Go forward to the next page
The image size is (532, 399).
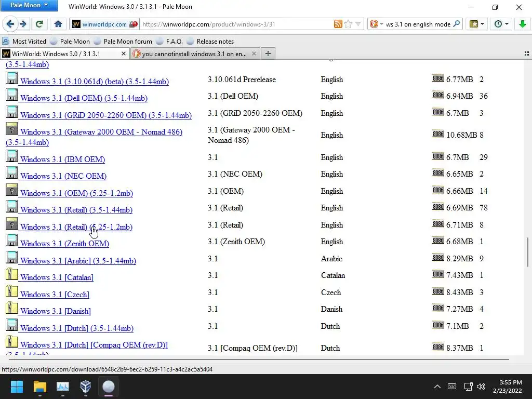pyautogui.click(x=23, y=24)
